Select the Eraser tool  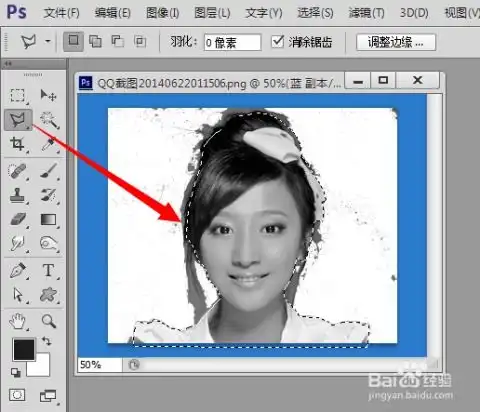pyautogui.click(x=18, y=220)
